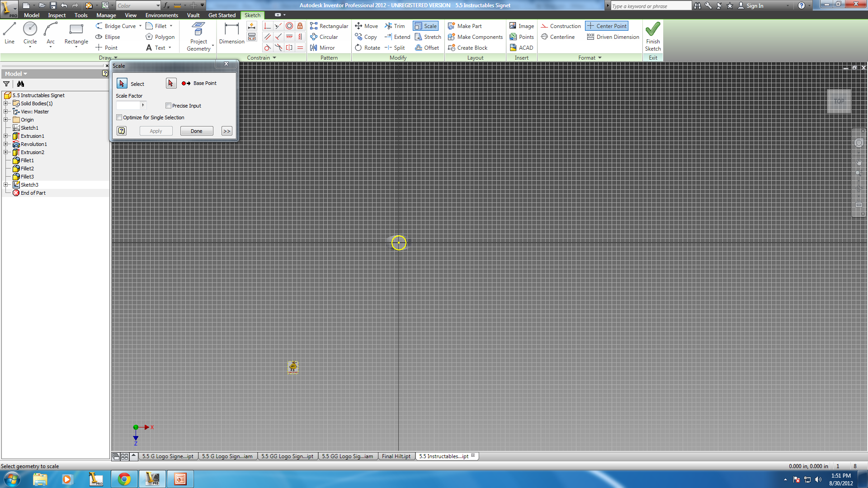
Task: Choose the Polygon tool
Action: click(x=160, y=37)
